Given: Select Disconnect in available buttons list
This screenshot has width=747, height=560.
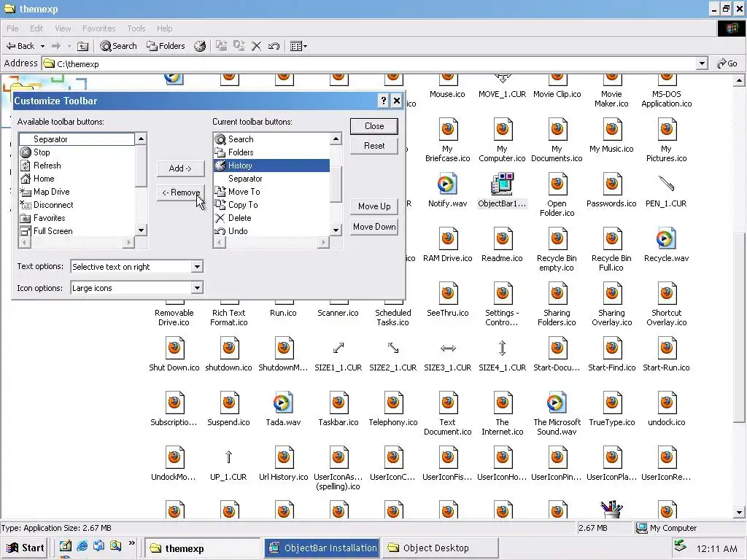Looking at the screenshot, I should coord(77,205).
